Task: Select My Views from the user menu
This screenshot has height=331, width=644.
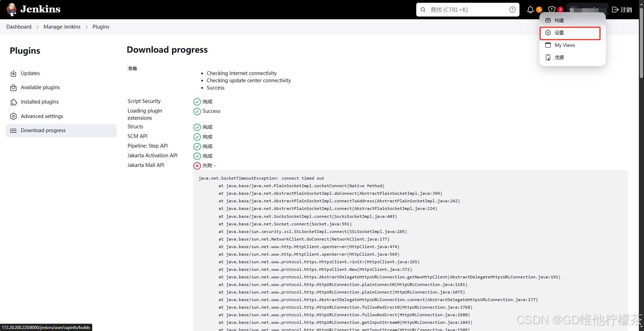Action: pos(572,45)
